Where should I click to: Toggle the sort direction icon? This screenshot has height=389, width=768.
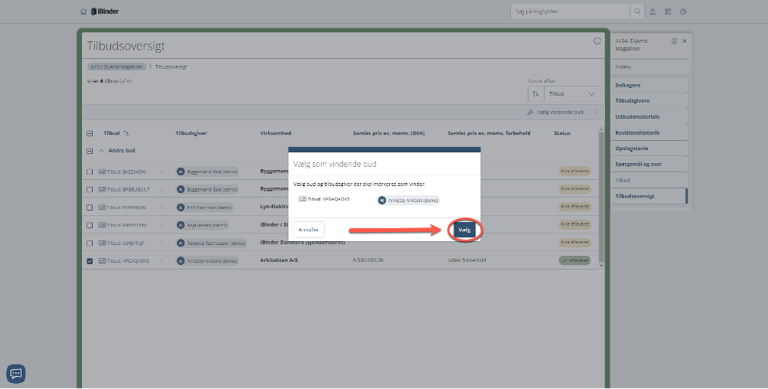[x=536, y=94]
